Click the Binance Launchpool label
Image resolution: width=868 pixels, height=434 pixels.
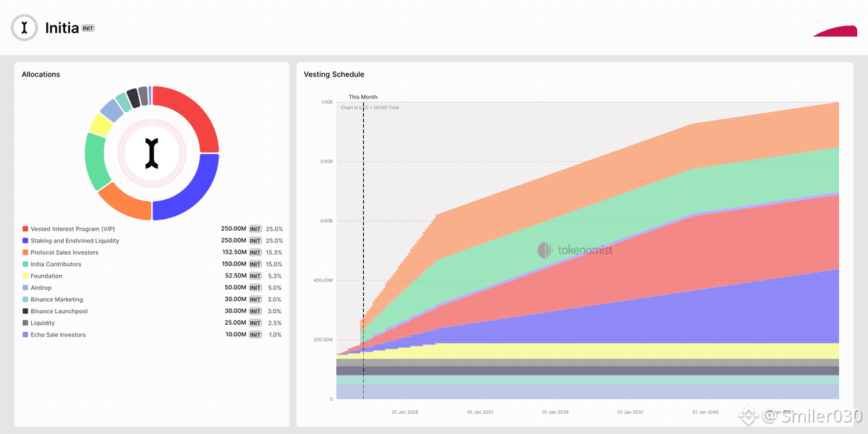[x=59, y=311]
